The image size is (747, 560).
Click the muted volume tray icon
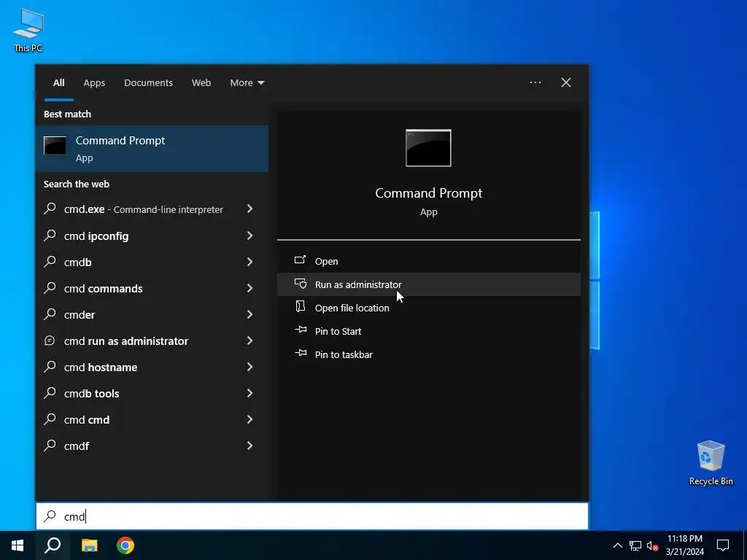pyautogui.click(x=652, y=545)
